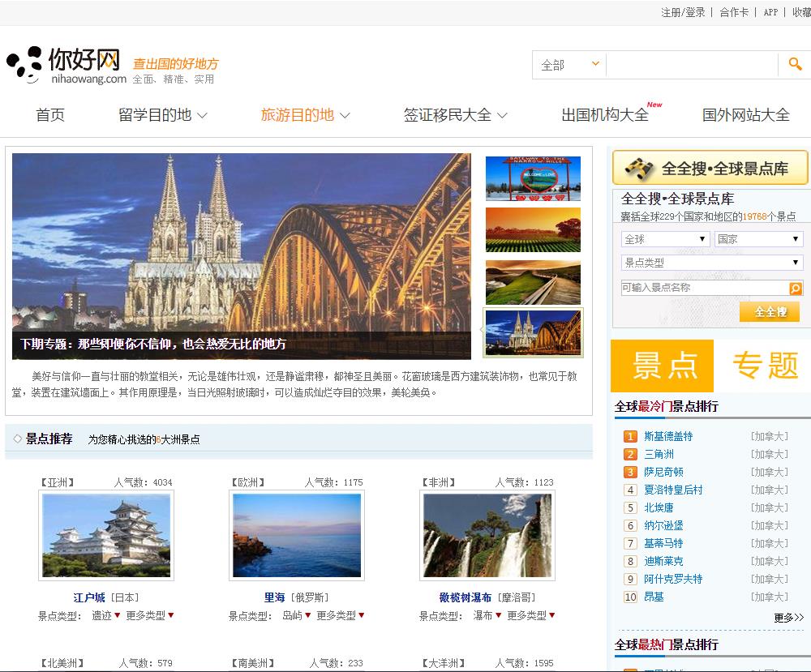
Task: Open 夏洛特皇后村 in ranking list
Action: click(x=673, y=490)
